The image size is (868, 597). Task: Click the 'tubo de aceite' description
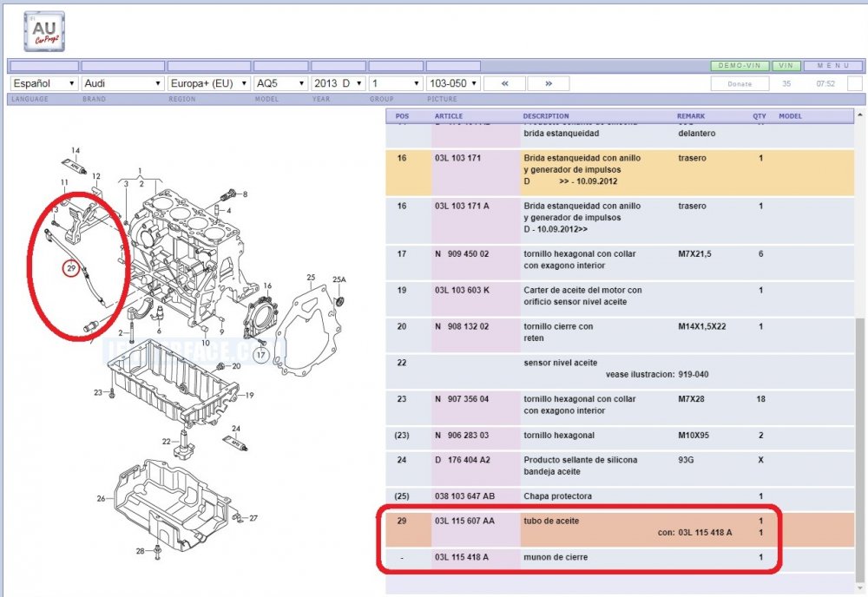[x=551, y=521]
